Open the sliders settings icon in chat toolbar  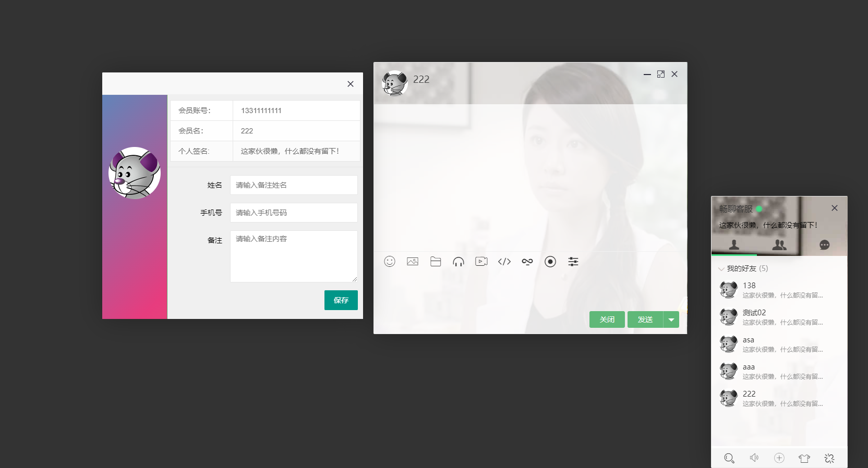tap(573, 262)
